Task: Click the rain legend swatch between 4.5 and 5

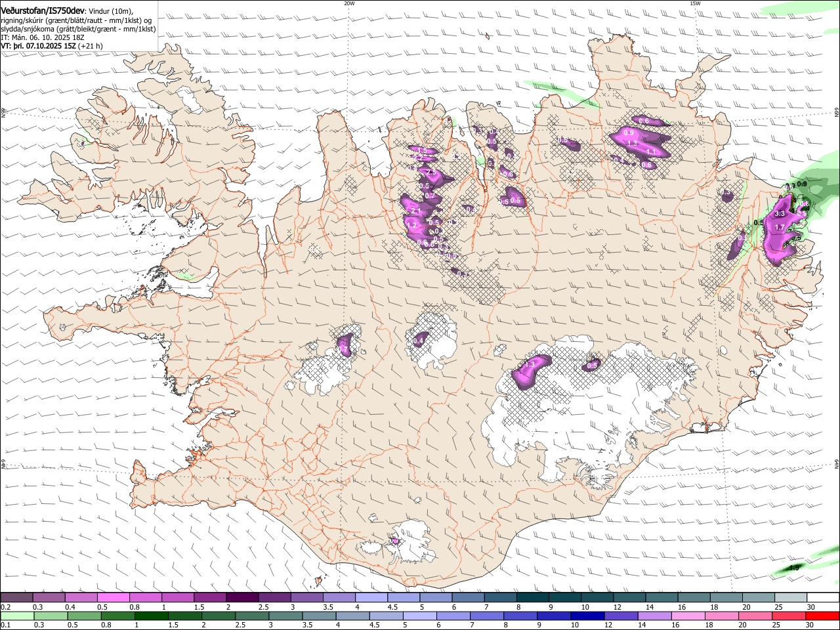Action: [x=386, y=616]
